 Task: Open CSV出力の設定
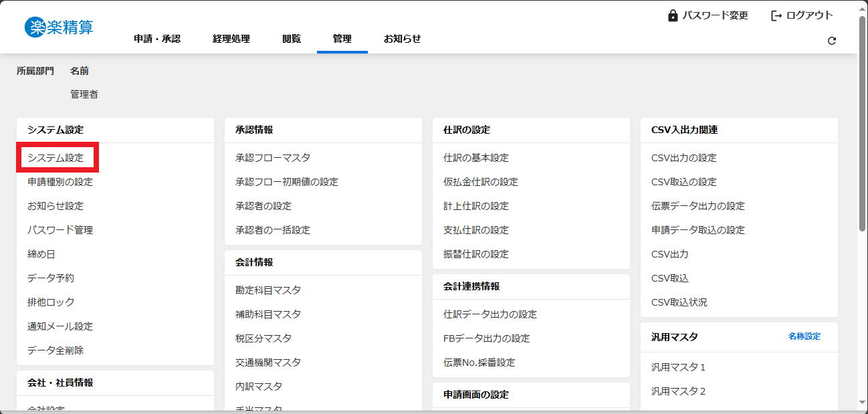pyautogui.click(x=684, y=158)
